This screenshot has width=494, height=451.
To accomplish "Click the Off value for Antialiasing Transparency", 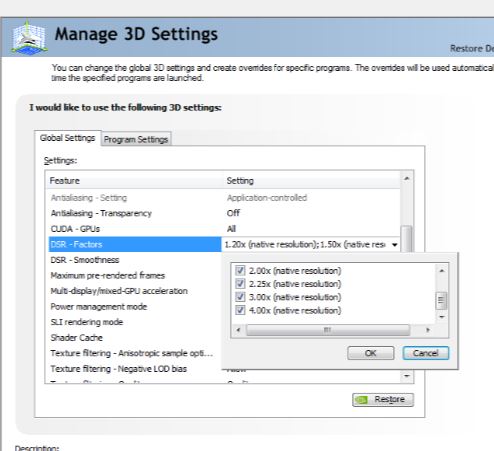I will (233, 213).
